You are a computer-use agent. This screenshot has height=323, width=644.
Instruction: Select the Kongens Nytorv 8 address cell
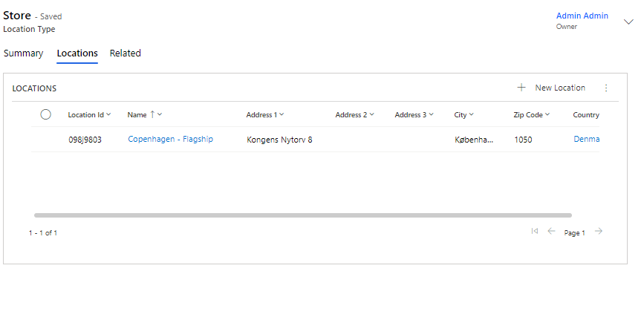click(x=279, y=140)
